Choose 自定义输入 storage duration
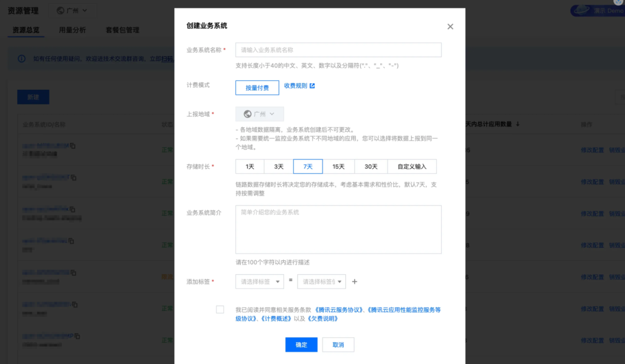Image resolution: width=625 pixels, height=364 pixels. pyautogui.click(x=412, y=167)
